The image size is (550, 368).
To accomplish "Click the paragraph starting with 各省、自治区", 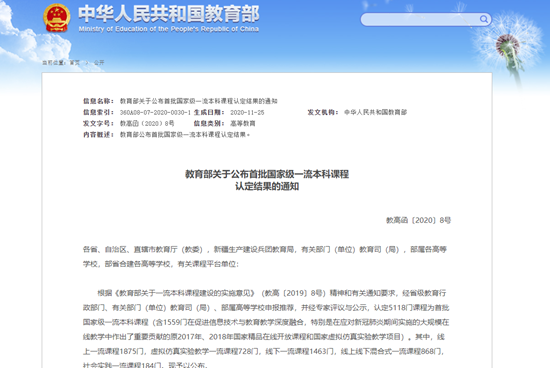I will 265,256.
